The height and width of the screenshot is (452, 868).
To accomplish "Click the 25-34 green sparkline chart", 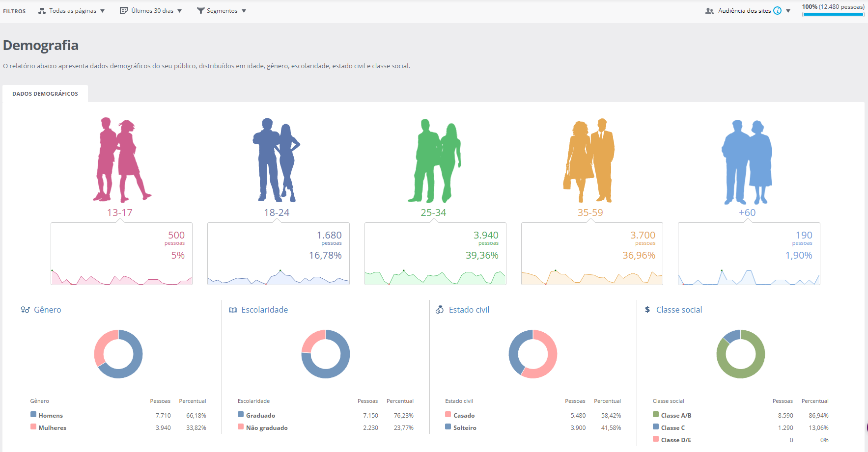I will pos(435,277).
